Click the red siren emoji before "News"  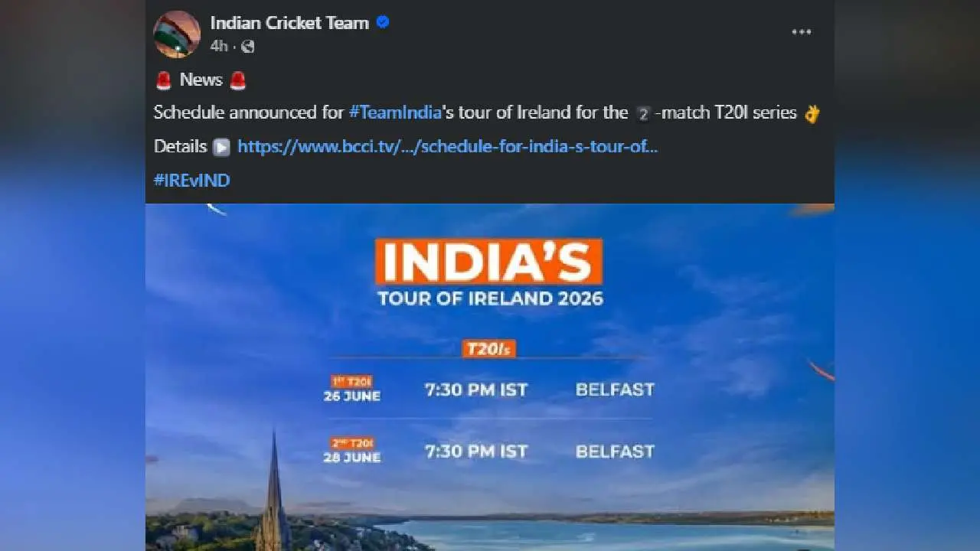point(163,80)
